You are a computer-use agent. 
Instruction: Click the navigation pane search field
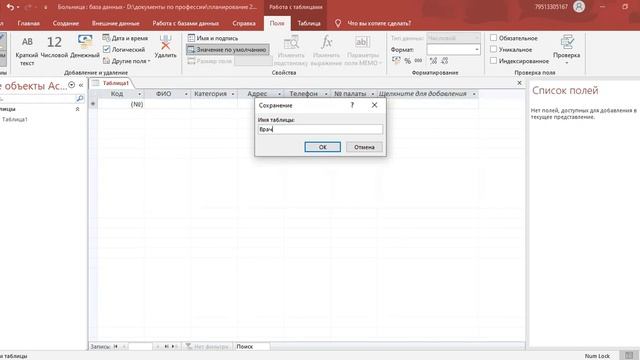click(38, 98)
